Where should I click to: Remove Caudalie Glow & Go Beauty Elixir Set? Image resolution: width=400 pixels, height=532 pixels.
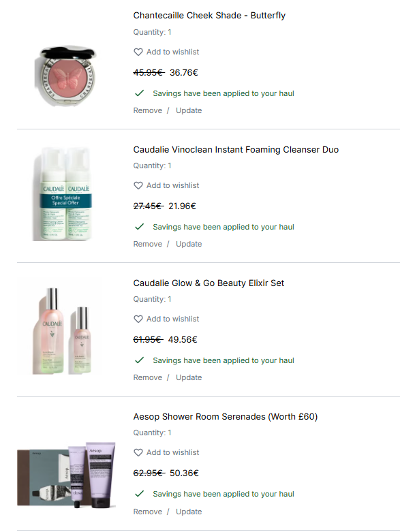point(148,377)
